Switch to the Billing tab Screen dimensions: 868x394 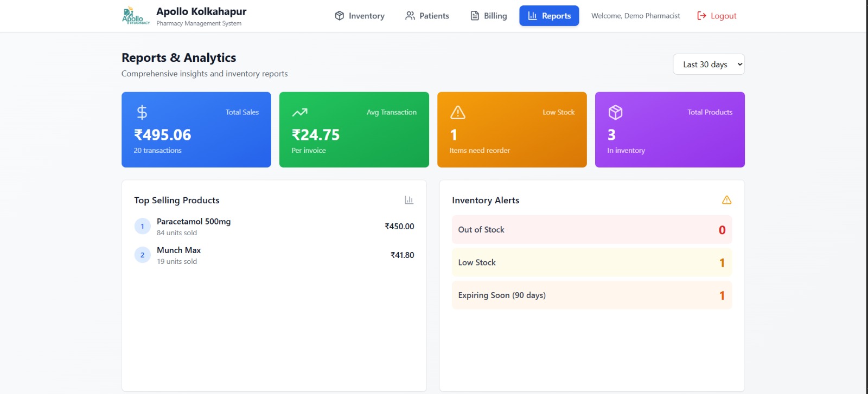click(x=488, y=16)
